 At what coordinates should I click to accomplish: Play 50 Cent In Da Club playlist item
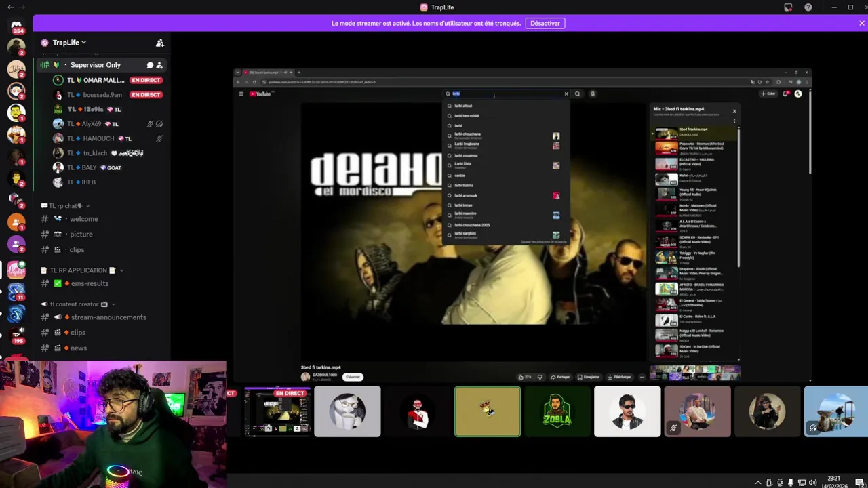(x=695, y=350)
